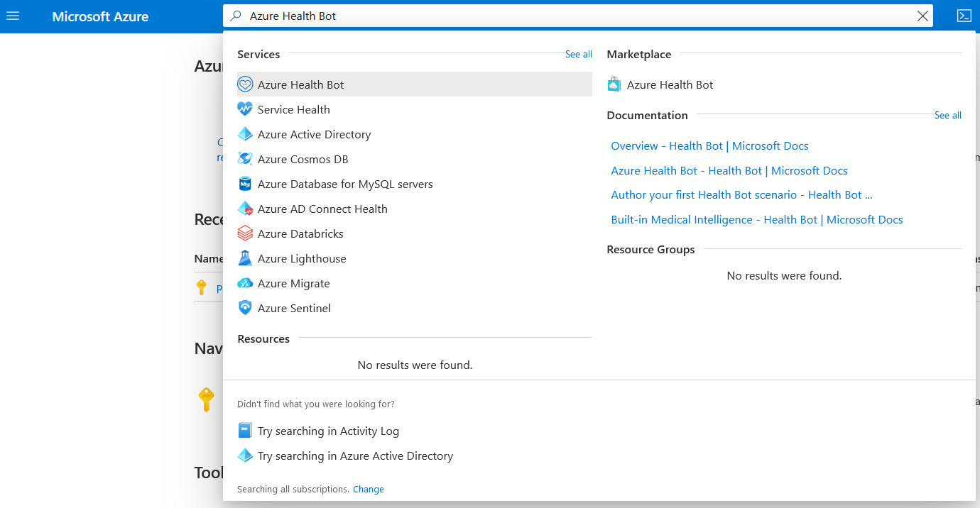
Task: Click the large key icon under Navigate
Action: point(206,399)
